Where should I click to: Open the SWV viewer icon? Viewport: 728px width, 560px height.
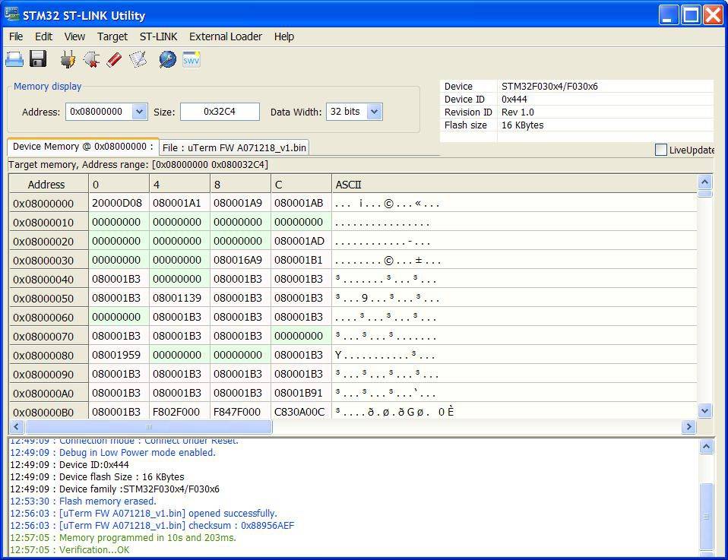click(x=191, y=59)
